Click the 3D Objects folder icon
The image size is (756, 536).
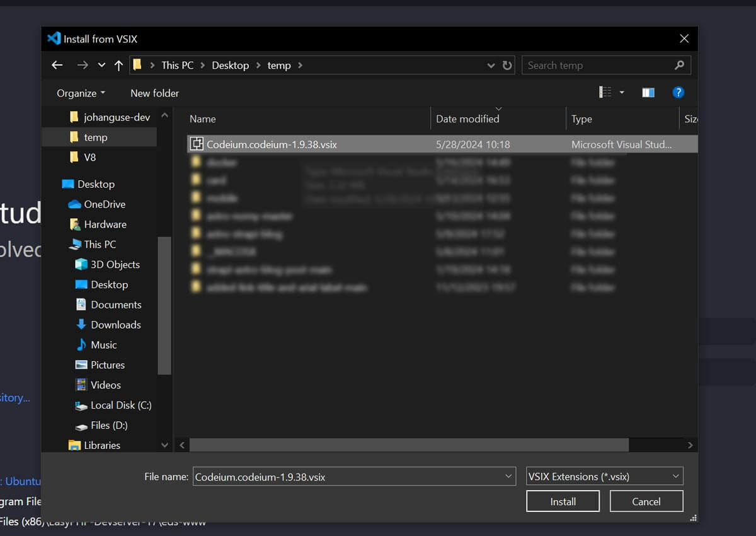(x=81, y=264)
